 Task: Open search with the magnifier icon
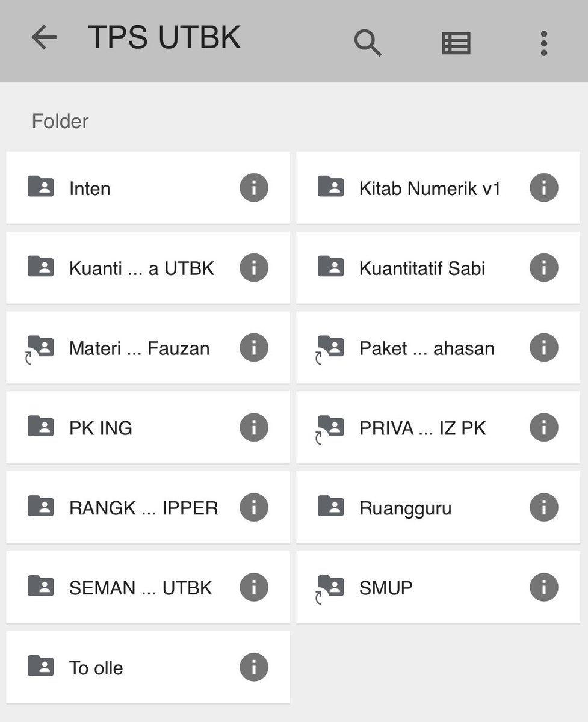(x=368, y=43)
